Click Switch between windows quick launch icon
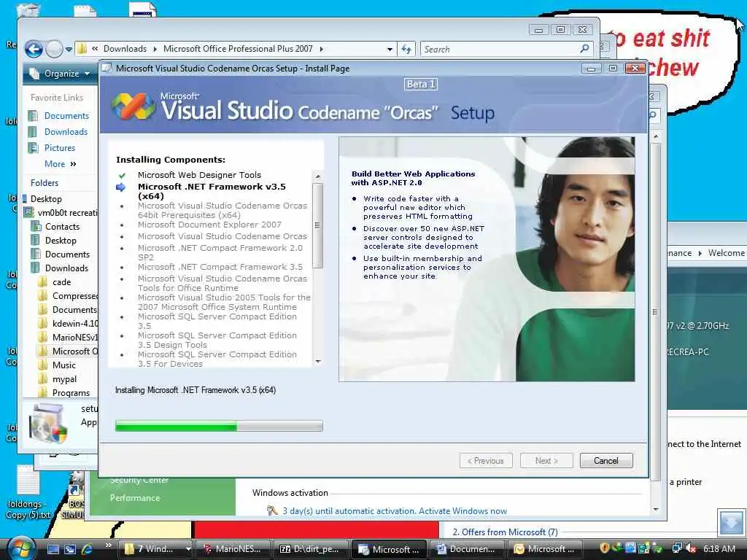The image size is (747, 560). [x=70, y=549]
